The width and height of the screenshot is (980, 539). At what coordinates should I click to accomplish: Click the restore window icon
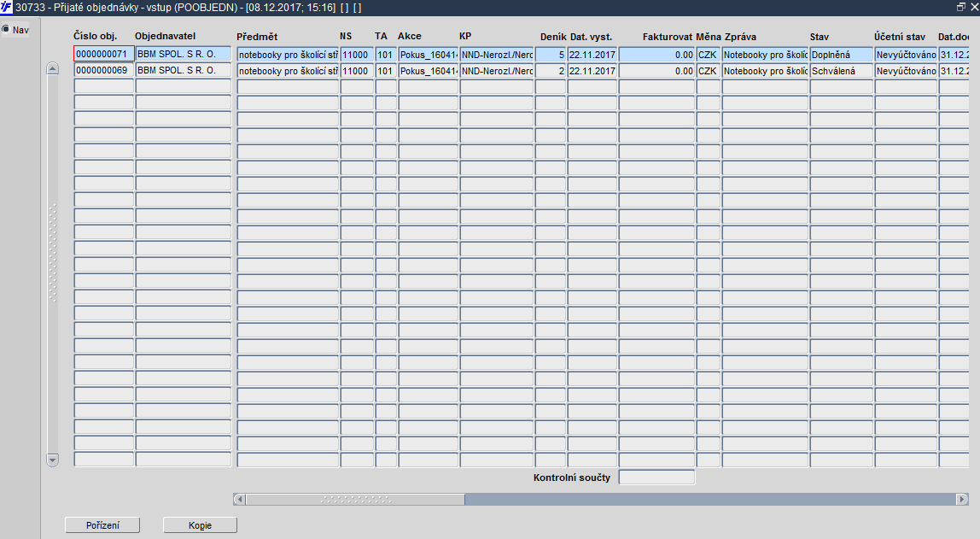961,7
